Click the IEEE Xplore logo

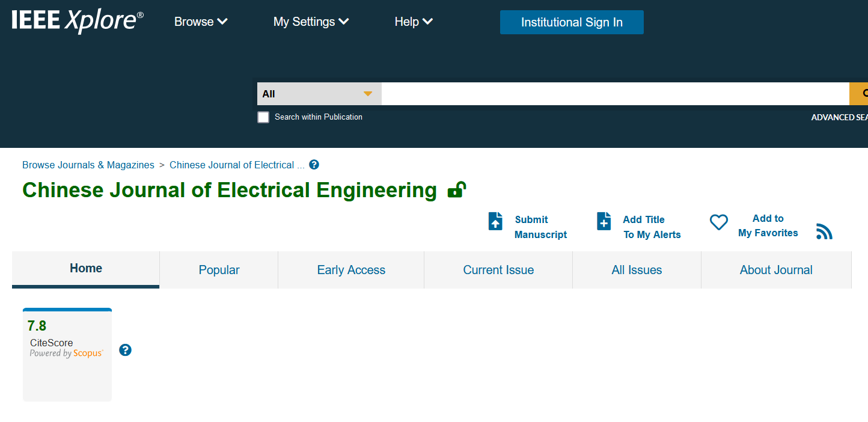tap(78, 21)
